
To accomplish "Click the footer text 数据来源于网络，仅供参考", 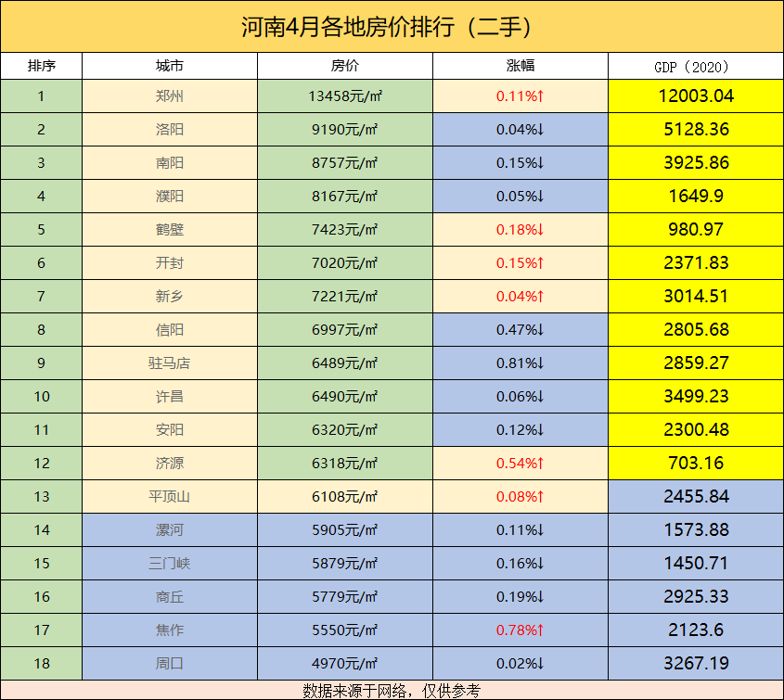I will pos(392,690).
